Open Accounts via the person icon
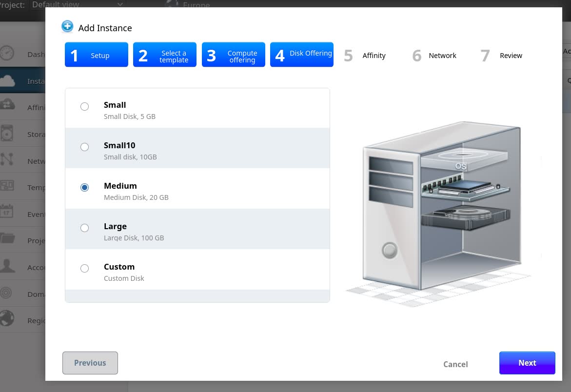The image size is (571, 392). (7, 267)
